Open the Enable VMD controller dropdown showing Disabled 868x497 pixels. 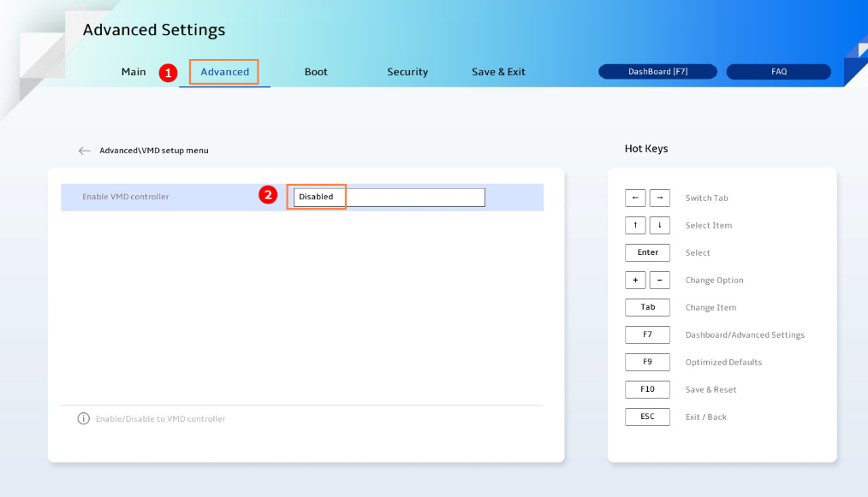click(389, 197)
